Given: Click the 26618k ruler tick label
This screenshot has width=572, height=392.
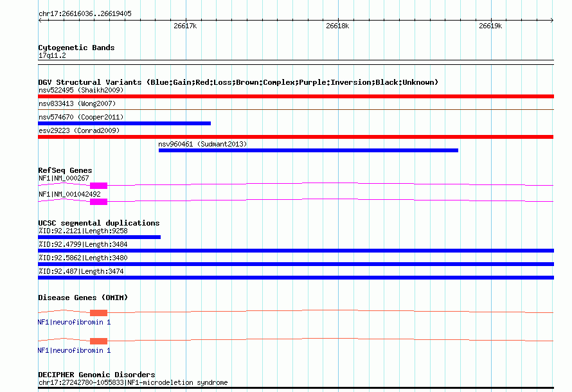Looking at the screenshot, I should [x=337, y=26].
